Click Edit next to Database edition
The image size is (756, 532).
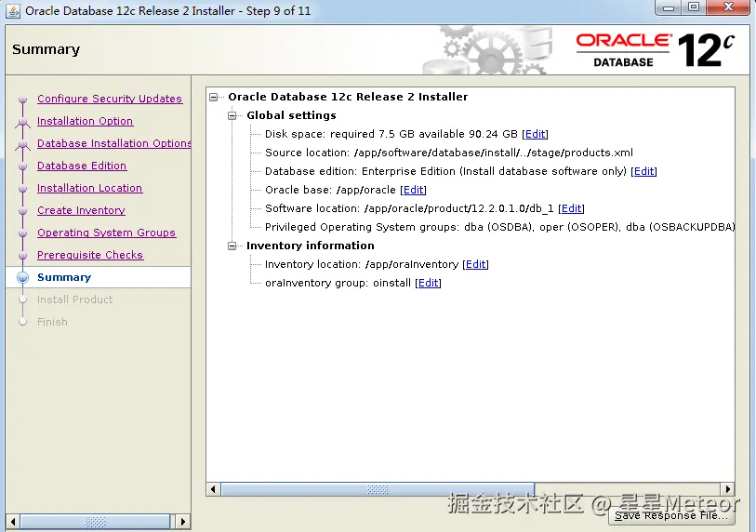pos(644,171)
